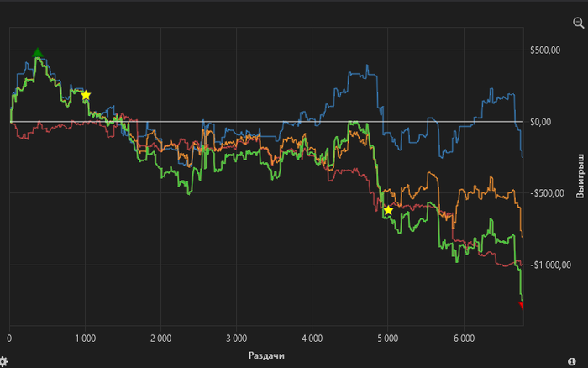This screenshot has width=588, height=368.
Task: Open the chart settings gear icon
Action: tap(3, 362)
